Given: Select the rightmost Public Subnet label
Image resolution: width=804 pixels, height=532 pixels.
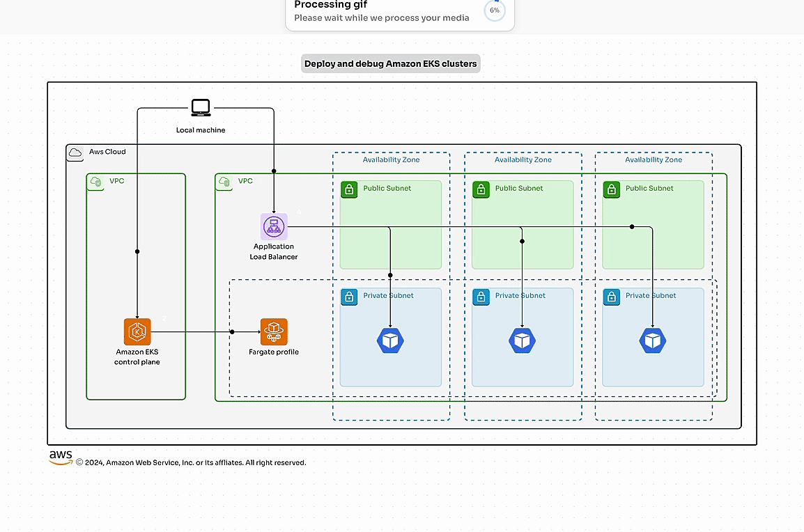Looking at the screenshot, I should [649, 188].
